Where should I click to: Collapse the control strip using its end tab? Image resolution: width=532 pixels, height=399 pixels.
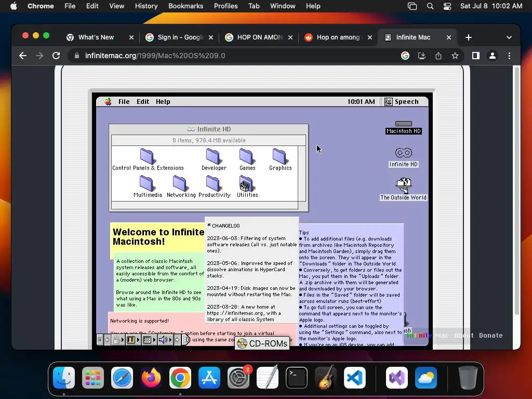pos(187,340)
